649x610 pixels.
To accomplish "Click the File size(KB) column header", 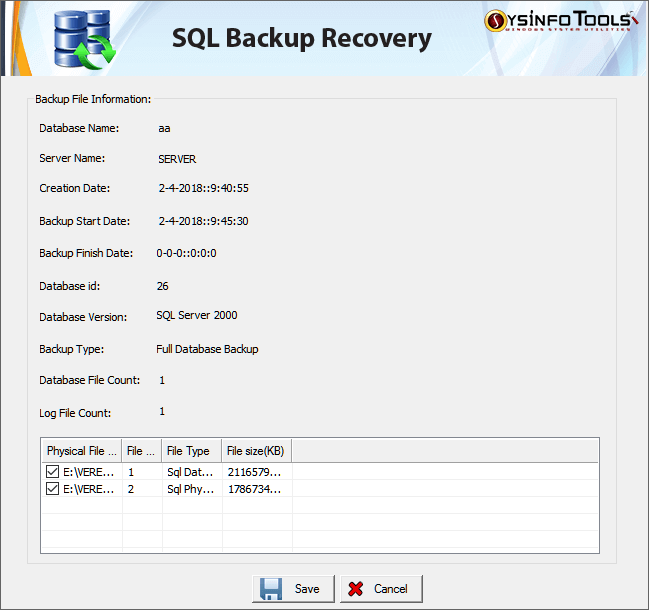I will [256, 451].
